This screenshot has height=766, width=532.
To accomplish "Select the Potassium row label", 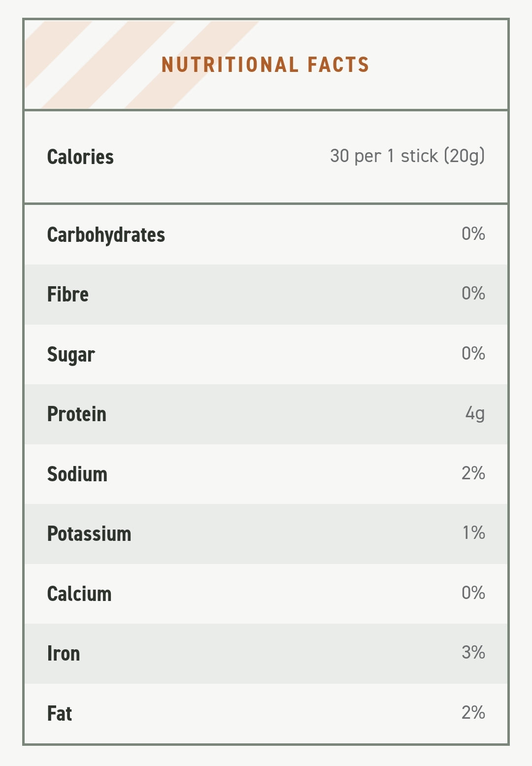I will tap(89, 534).
